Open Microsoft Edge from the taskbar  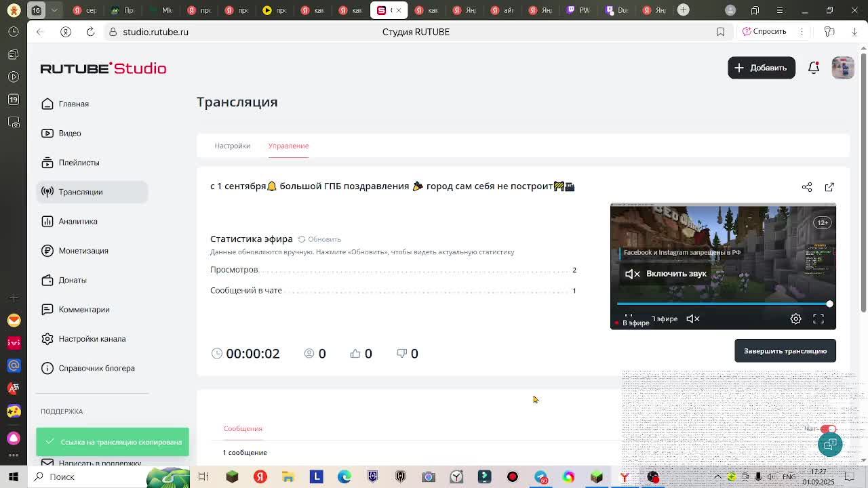point(344,476)
